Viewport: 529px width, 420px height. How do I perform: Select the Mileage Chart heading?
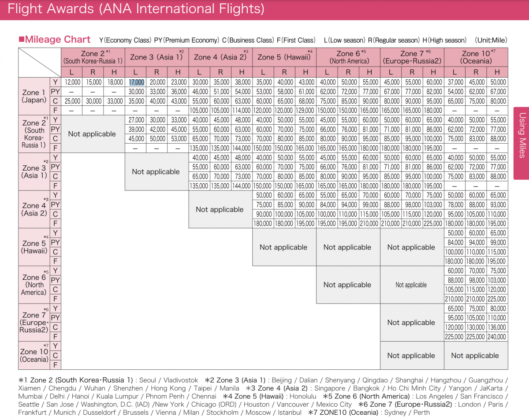point(54,40)
